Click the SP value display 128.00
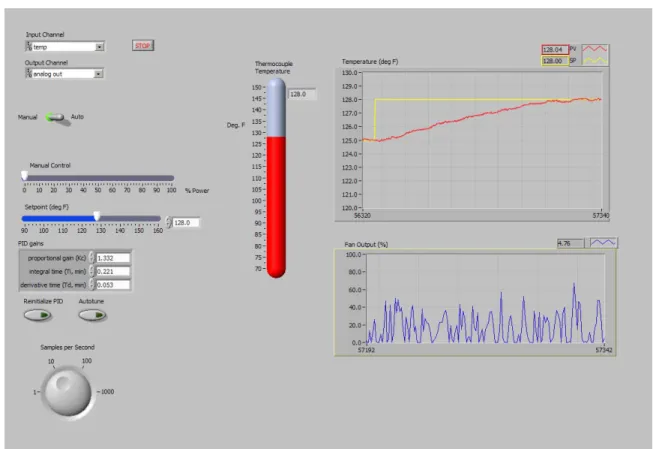The width and height of the screenshot is (653, 449). point(555,61)
